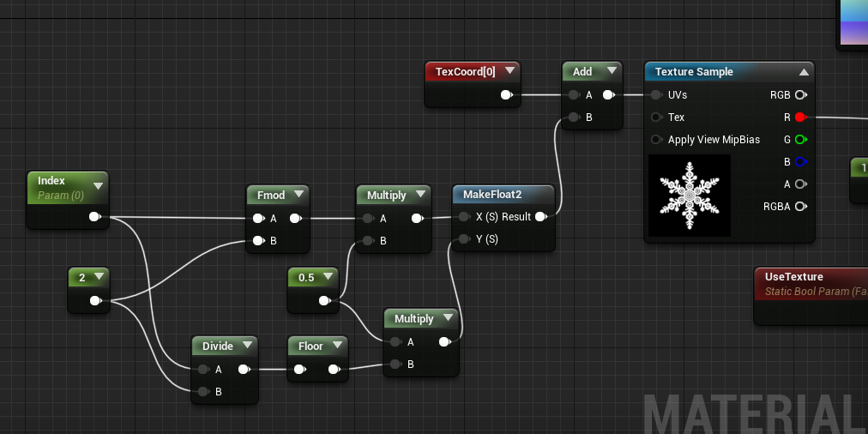The image size is (868, 434).
Task: Select the snowflake texture preview thumbnail
Action: click(690, 196)
